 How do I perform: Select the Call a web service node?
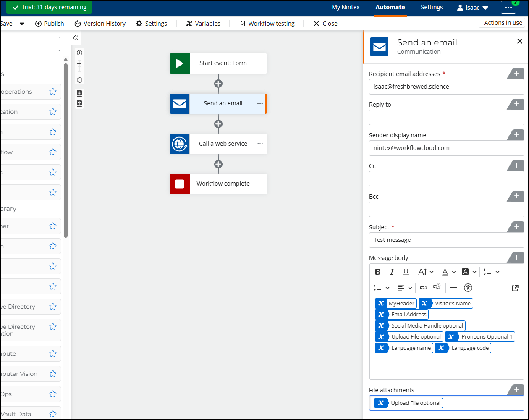click(x=218, y=144)
